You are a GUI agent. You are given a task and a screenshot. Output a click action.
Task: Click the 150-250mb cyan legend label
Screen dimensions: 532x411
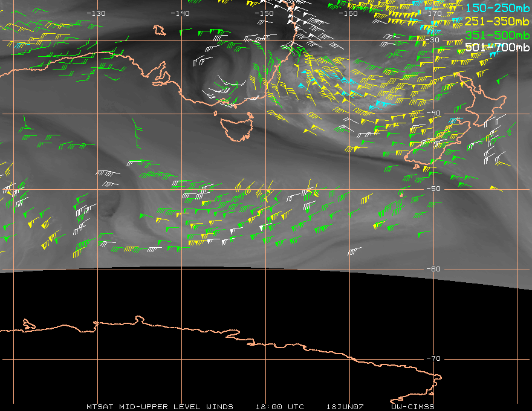point(497,8)
